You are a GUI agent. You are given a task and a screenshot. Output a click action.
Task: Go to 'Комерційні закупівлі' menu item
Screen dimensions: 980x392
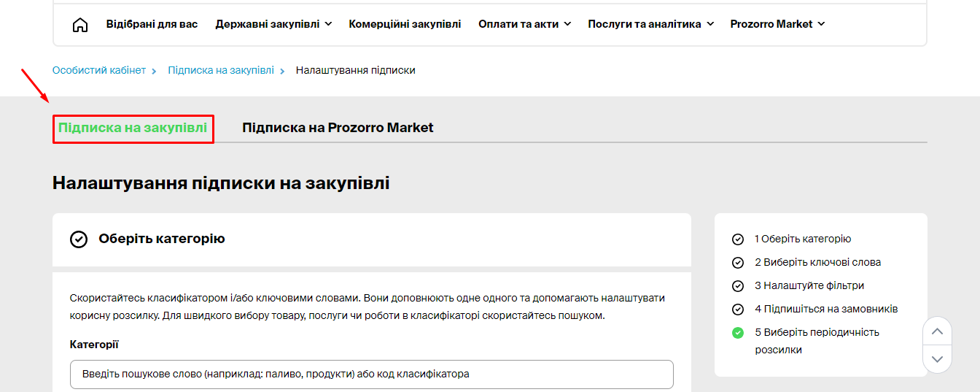(x=405, y=24)
